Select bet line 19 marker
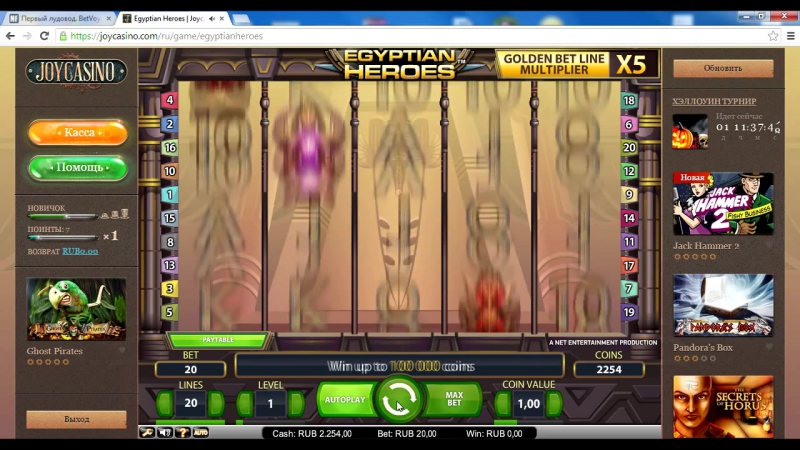 click(x=629, y=312)
